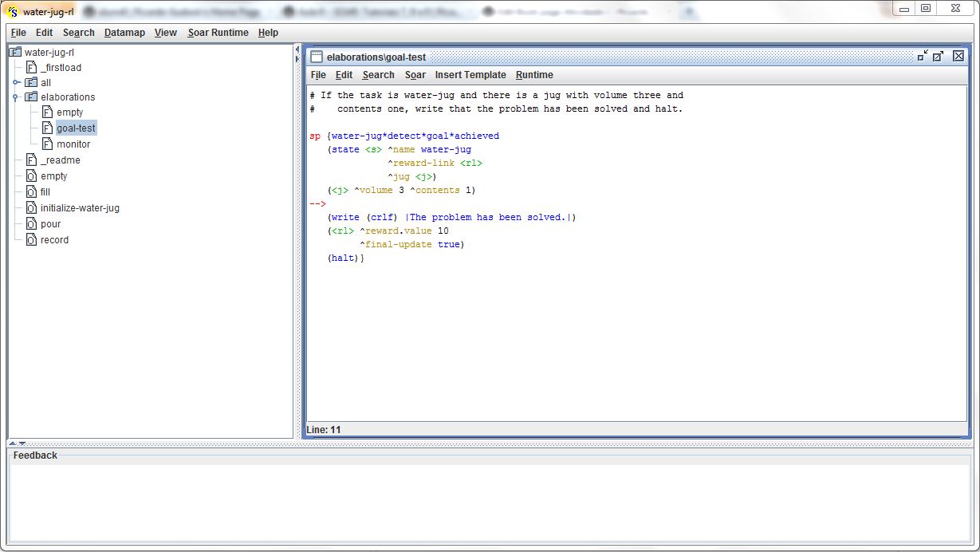Iconify the goal-test editor window
The height and width of the screenshot is (552, 980).
923,56
